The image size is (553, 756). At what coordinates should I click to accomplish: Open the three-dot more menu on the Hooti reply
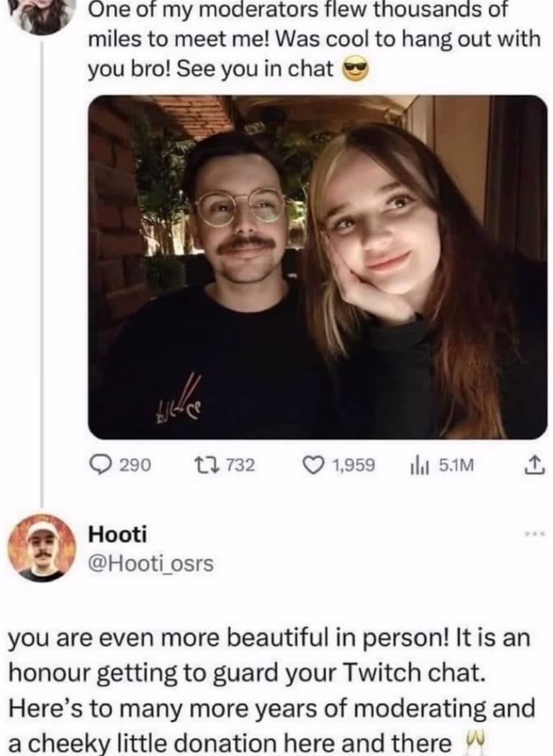coord(537,534)
